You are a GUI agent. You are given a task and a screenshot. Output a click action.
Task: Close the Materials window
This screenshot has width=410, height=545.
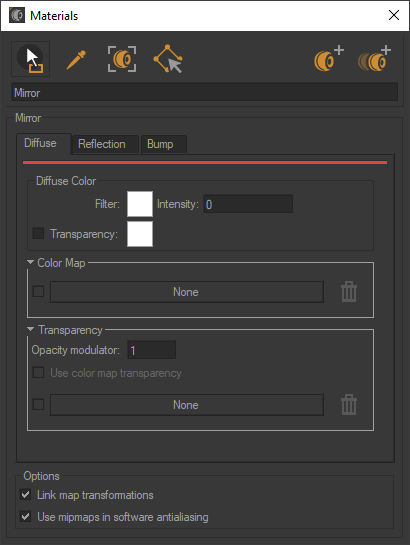[x=394, y=15]
